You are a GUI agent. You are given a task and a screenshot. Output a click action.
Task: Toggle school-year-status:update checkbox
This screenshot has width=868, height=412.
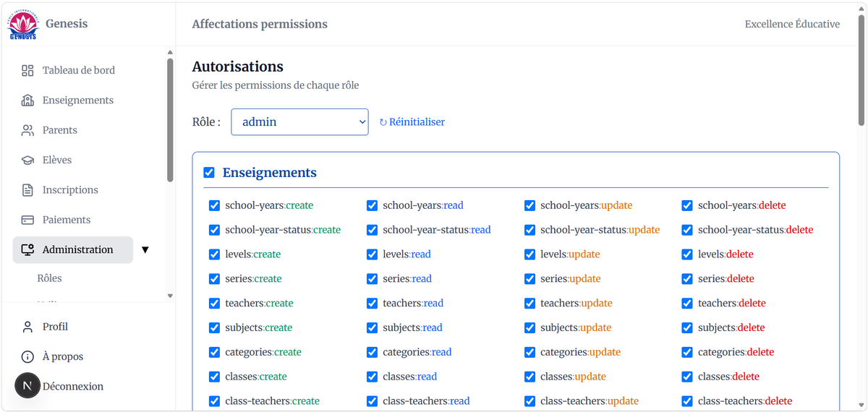[x=529, y=230]
